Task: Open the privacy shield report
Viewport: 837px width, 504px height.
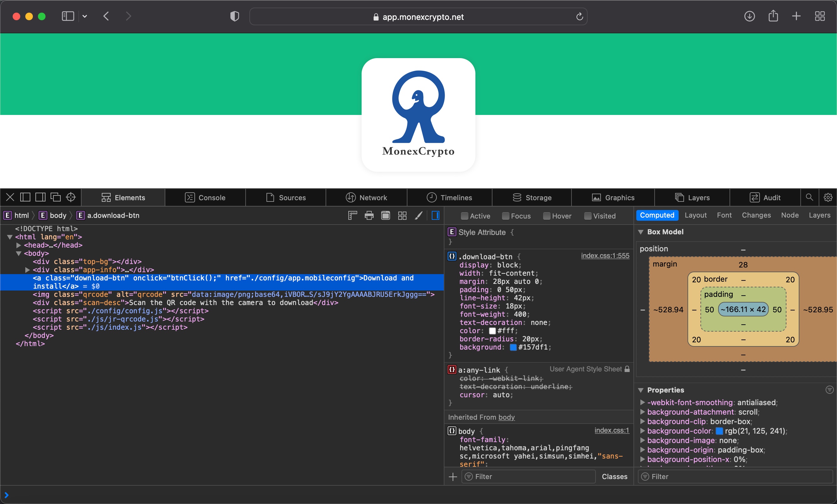Action: pos(235,16)
